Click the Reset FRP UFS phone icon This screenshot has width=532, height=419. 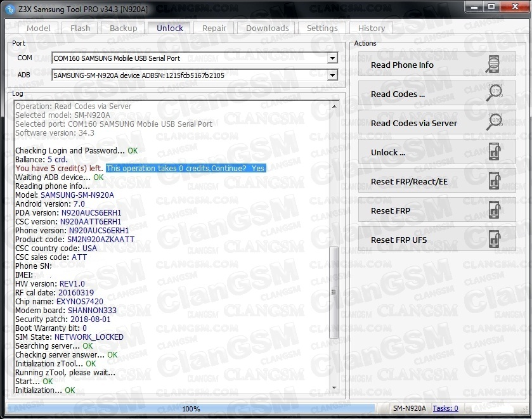[495, 239]
